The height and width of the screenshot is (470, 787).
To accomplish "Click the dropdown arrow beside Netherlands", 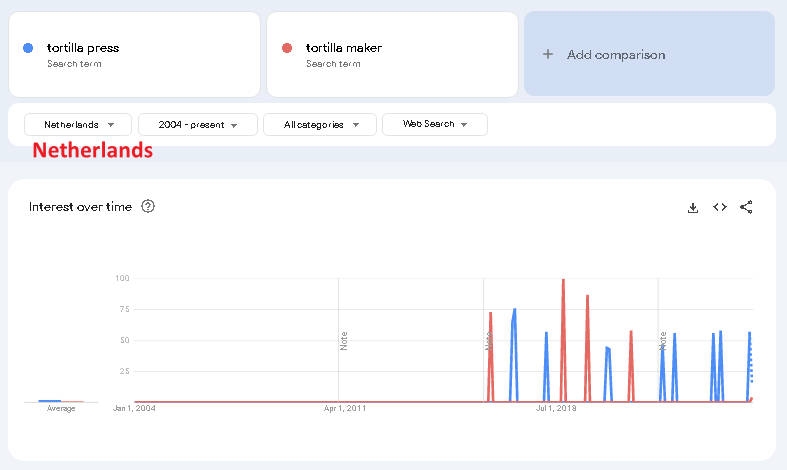I will (x=111, y=125).
